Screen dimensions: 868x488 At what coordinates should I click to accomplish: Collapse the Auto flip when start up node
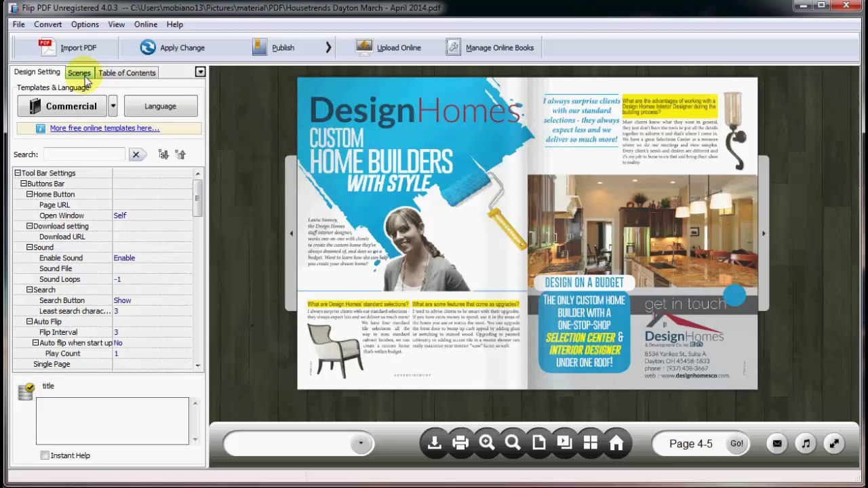click(35, 343)
